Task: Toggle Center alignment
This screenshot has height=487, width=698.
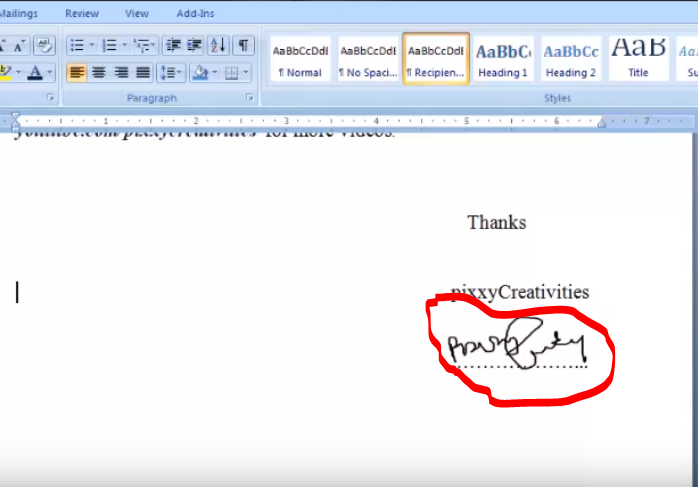Action: [x=99, y=73]
